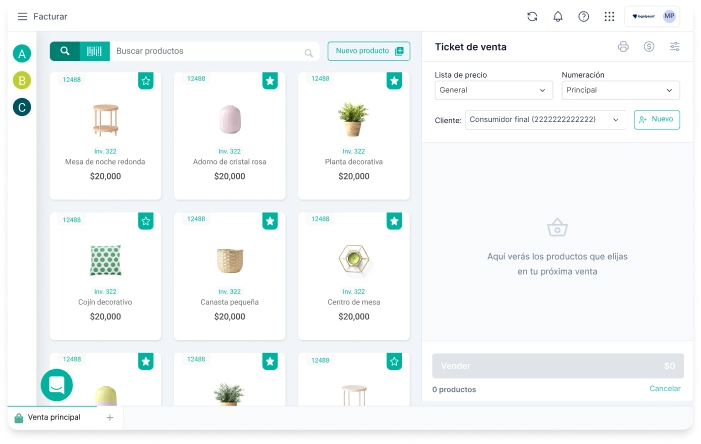The height and width of the screenshot is (444, 701).
Task: Open the Lista de precio dropdown
Action: click(494, 90)
